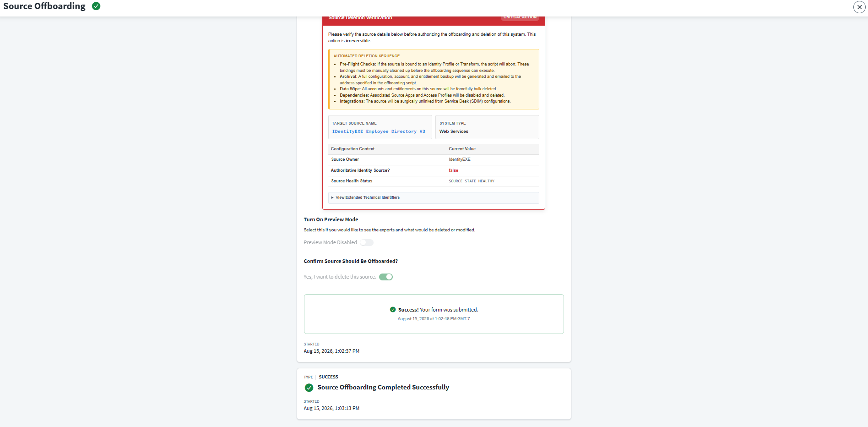Click the Current Value column header
868x427 pixels.
pyautogui.click(x=462, y=149)
